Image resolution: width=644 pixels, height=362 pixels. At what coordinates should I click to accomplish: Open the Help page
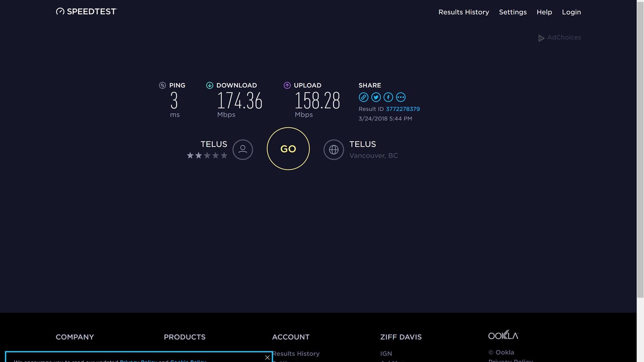[x=544, y=12]
